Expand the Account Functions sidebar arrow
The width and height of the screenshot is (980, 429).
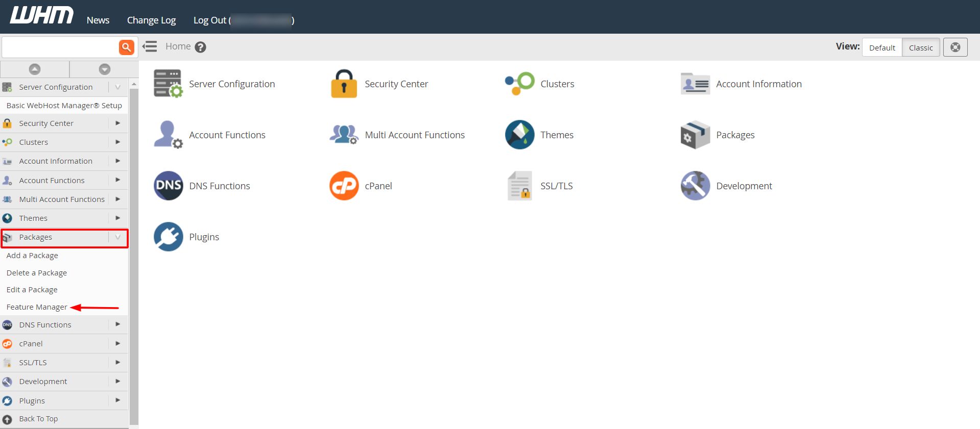[118, 180]
